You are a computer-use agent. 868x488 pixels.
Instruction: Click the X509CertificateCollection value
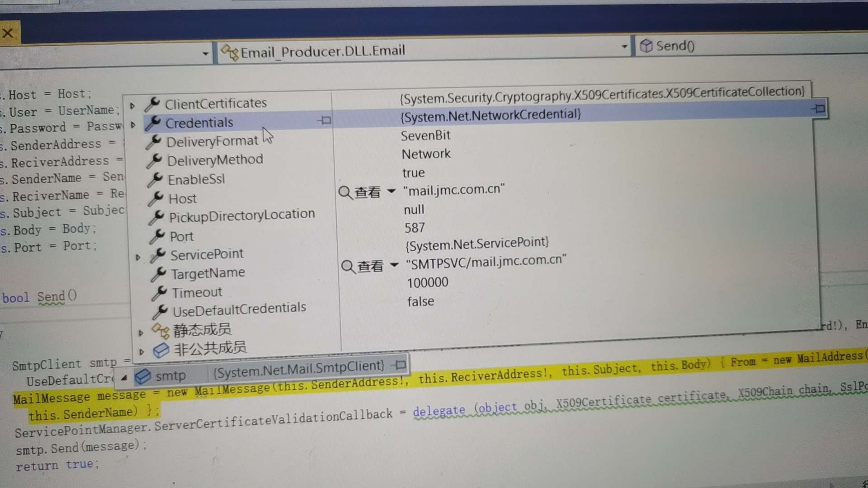602,95
